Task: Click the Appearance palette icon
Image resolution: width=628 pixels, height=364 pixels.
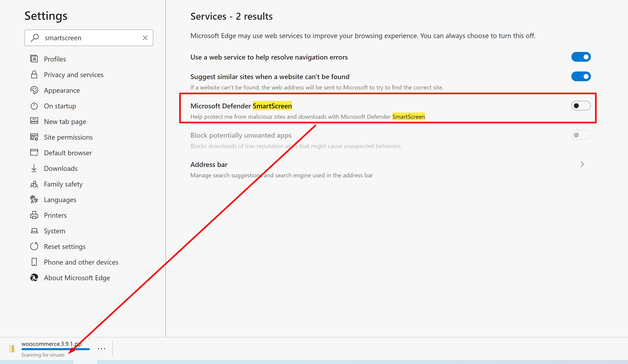Action: pyautogui.click(x=34, y=90)
